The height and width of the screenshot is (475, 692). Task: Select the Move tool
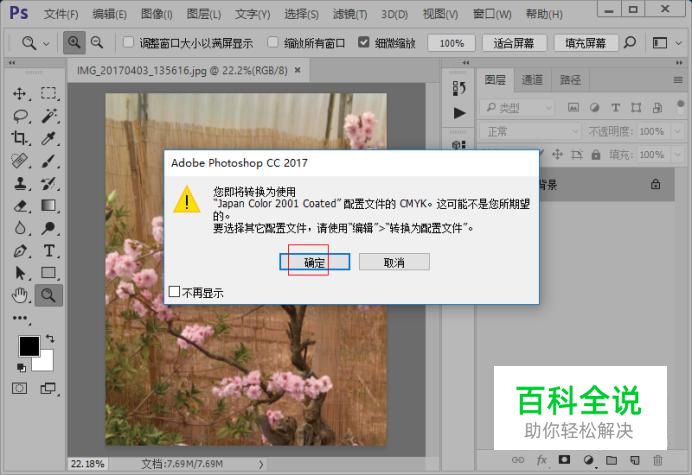(x=19, y=94)
